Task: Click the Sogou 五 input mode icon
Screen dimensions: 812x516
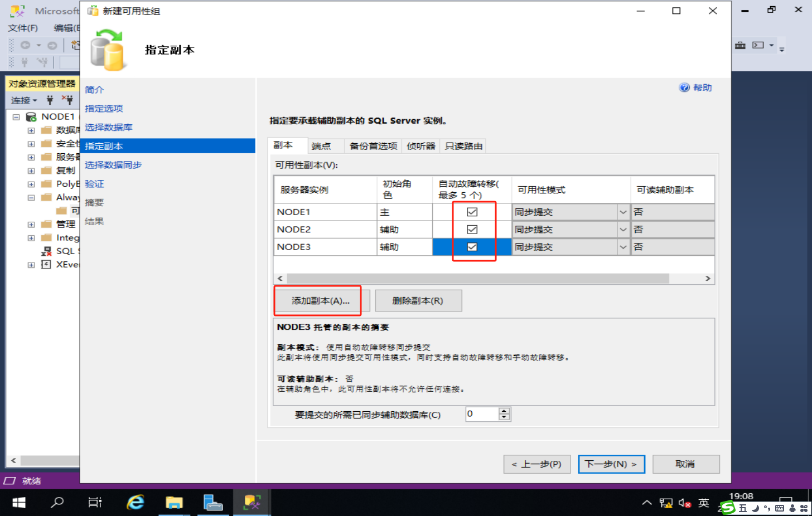Action: click(x=742, y=508)
